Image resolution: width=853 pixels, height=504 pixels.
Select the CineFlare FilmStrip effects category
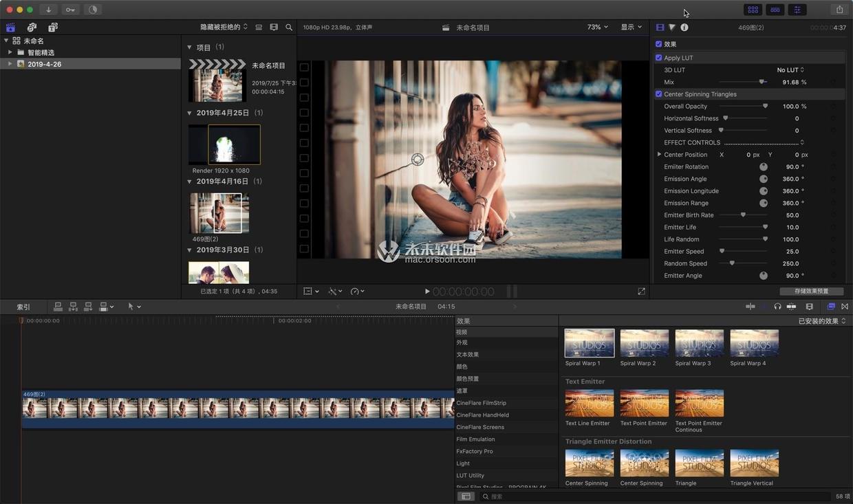click(x=481, y=403)
